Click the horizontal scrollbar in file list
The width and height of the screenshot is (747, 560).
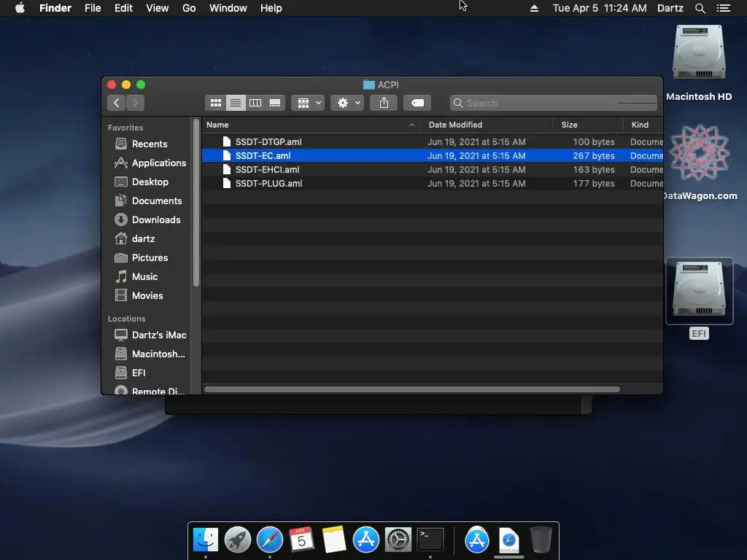(412, 389)
